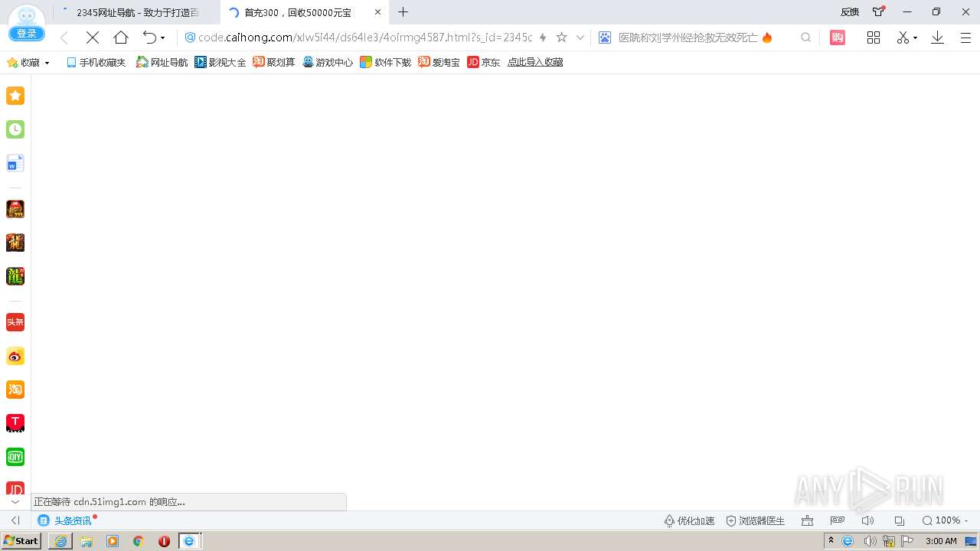This screenshot has width=980, height=551.
Task: Collapse the sidebar with bottom-left arrow
Action: click(x=15, y=520)
